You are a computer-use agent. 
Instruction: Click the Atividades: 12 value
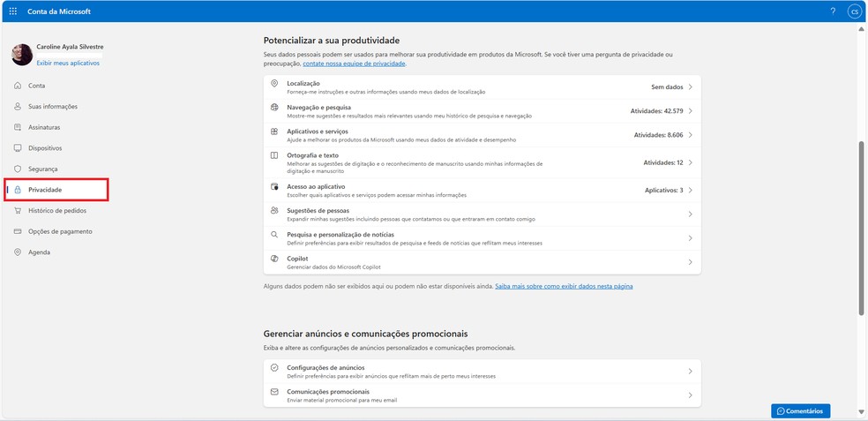tap(663, 163)
